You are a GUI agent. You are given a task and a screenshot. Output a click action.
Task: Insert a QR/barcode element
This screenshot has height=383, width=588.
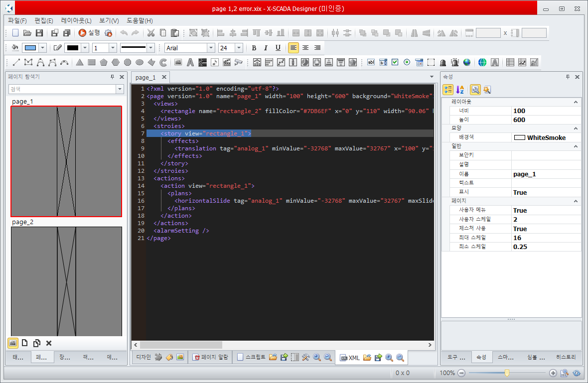[x=202, y=63]
